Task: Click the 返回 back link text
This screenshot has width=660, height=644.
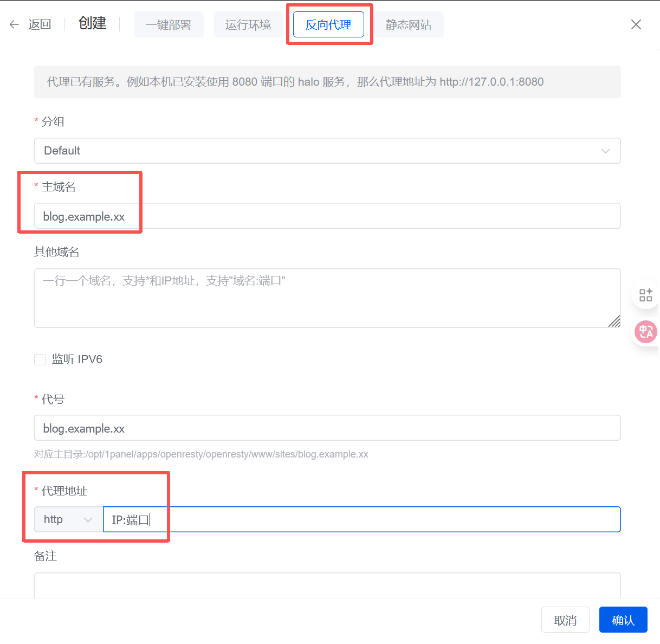Action: (x=40, y=24)
